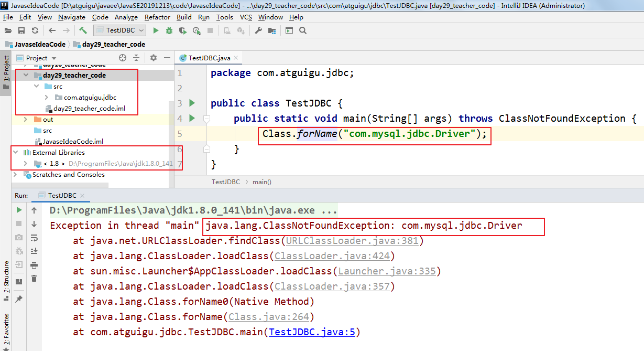Click the Save All toolbar icon
Image resolution: width=644 pixels, height=351 pixels.
tap(21, 30)
